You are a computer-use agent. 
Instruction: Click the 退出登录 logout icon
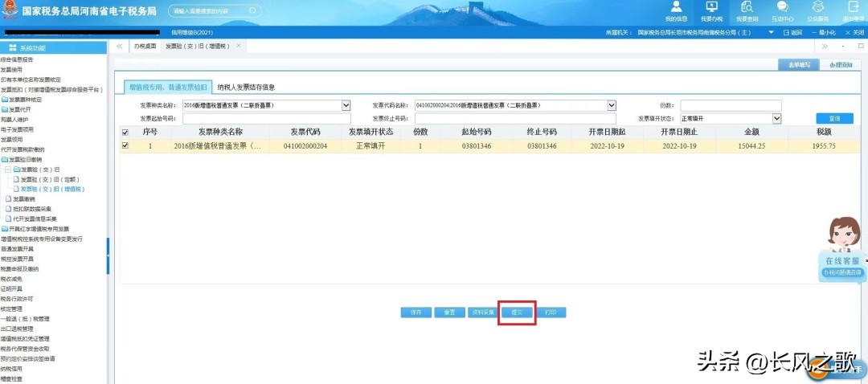point(853,8)
